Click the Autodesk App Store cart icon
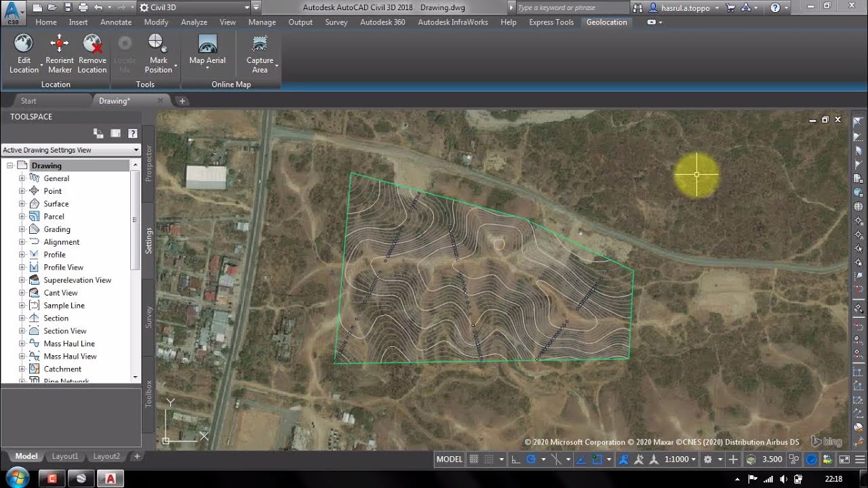The image size is (868, 488). (730, 7)
